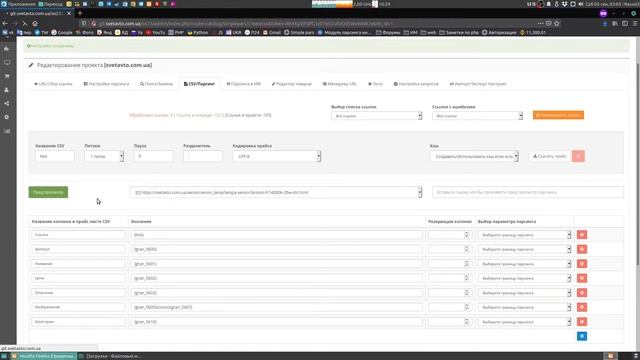Delete the Артикул column row
This screenshot has height=360, width=640.
[x=582, y=249]
